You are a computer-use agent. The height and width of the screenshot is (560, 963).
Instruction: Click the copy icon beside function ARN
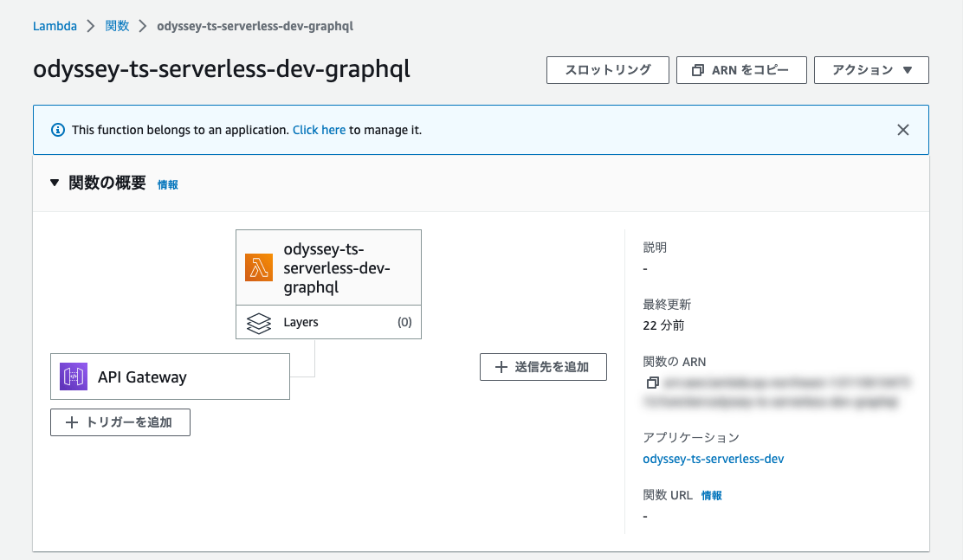(653, 383)
